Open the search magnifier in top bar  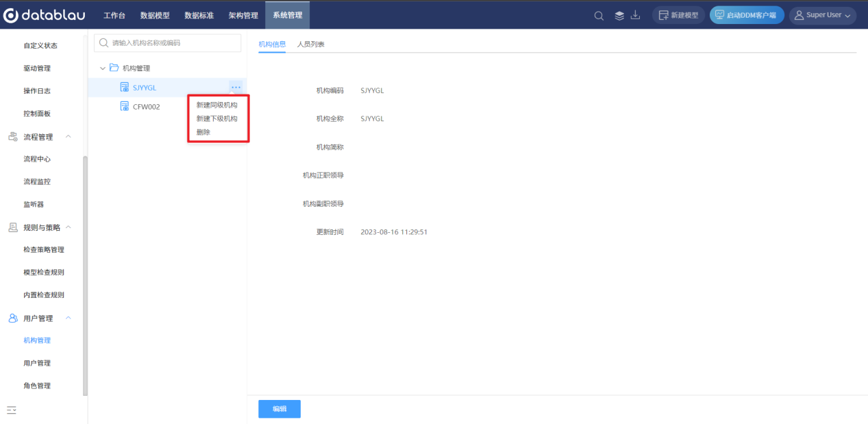click(x=599, y=16)
